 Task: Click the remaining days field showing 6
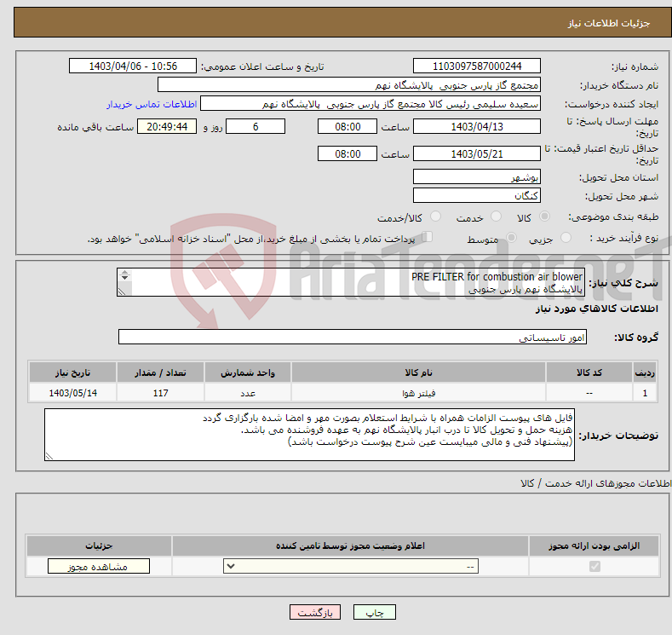(256, 126)
